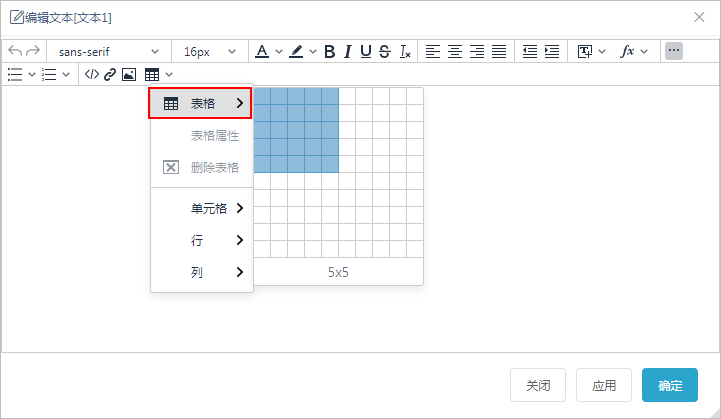Expand numbered list style options
Screen dimensions: 721x419
66,74
